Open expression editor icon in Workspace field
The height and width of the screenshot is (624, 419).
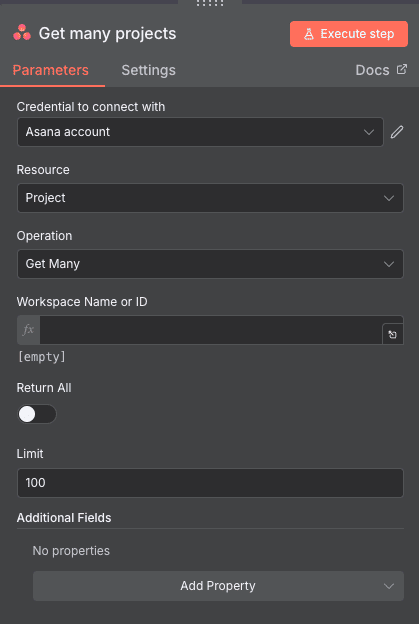pyautogui.click(x=393, y=334)
